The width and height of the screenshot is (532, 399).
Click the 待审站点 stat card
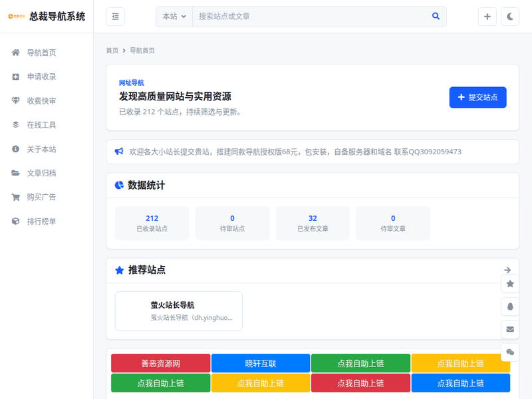[232, 223]
